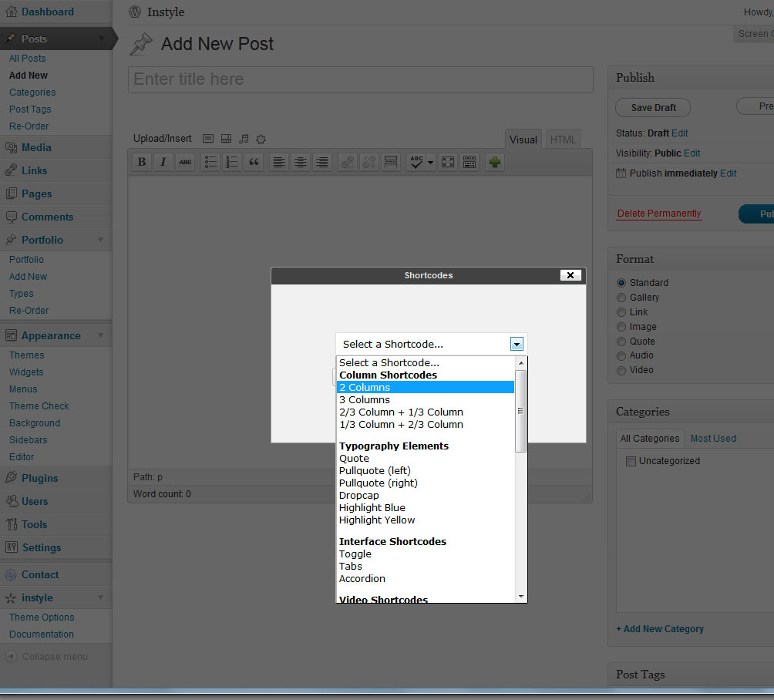Click the Delete Permanently link

[x=659, y=214]
